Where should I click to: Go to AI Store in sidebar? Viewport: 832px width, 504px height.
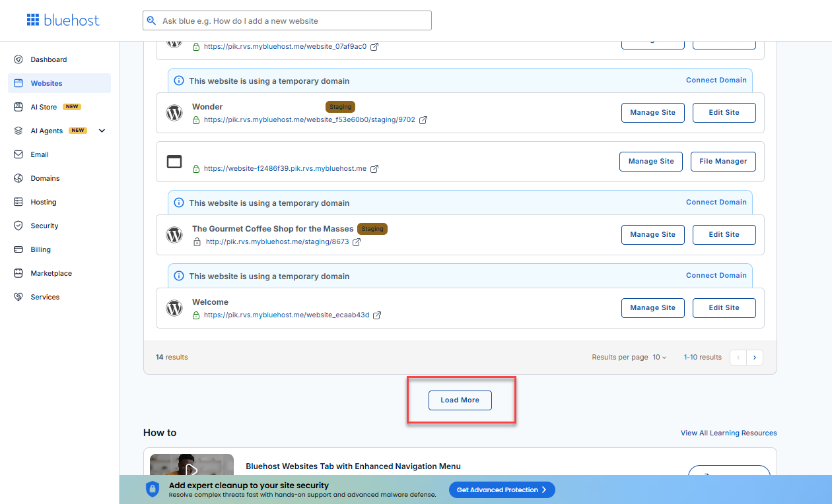(59, 107)
